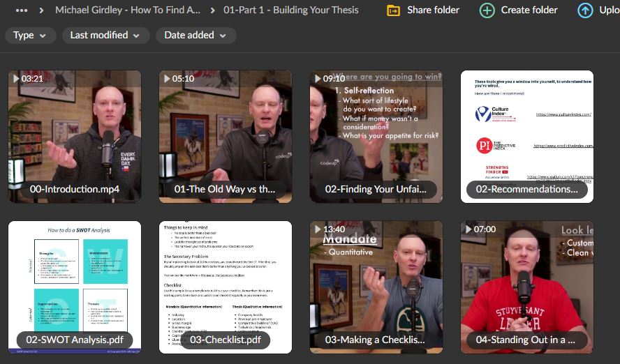The height and width of the screenshot is (364, 620).
Task: Click the Share folder button label
Action: point(433,10)
